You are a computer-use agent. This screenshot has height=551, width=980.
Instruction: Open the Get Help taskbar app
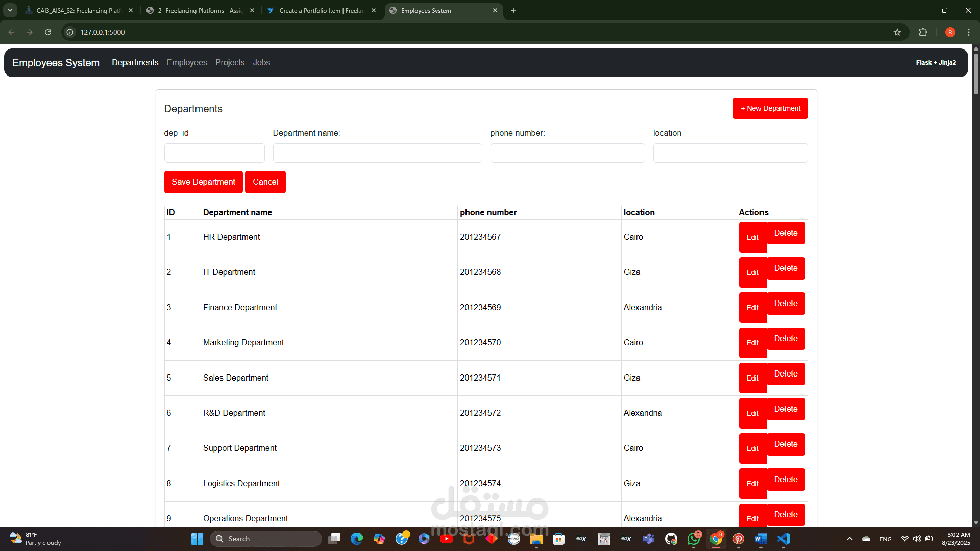coord(402,539)
